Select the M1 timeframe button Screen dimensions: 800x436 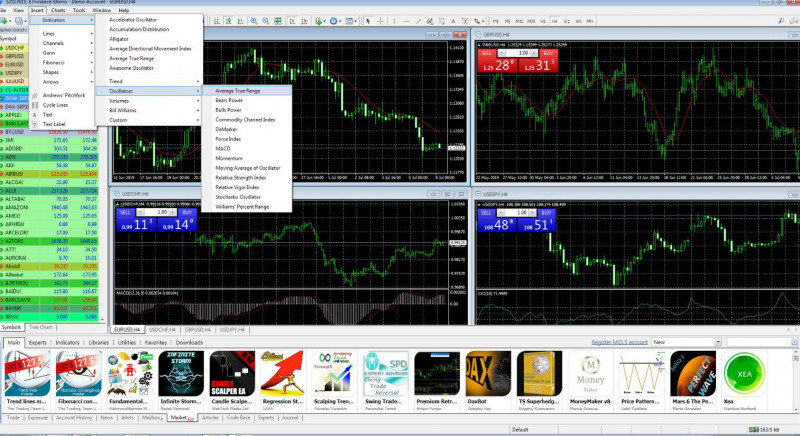click(x=495, y=21)
